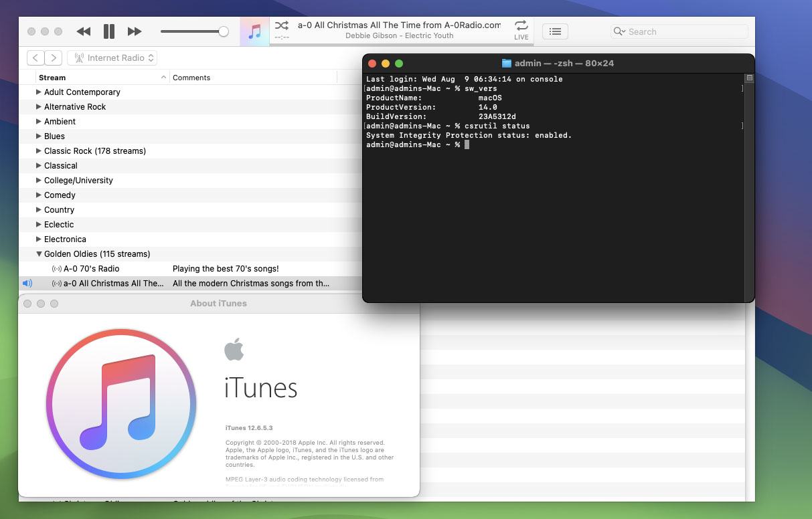Expand the Adult Contemporary category

[x=39, y=92]
